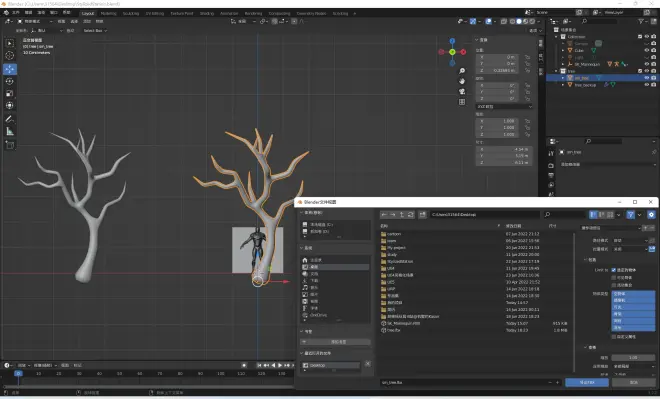Select the Move tool in the viewport toolbar
This screenshot has height=399, width=660.
click(10, 69)
